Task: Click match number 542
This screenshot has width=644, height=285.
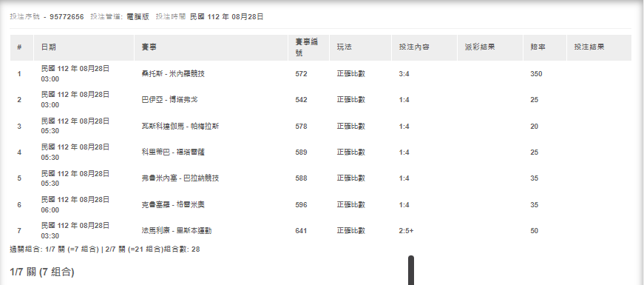Action: click(x=301, y=100)
